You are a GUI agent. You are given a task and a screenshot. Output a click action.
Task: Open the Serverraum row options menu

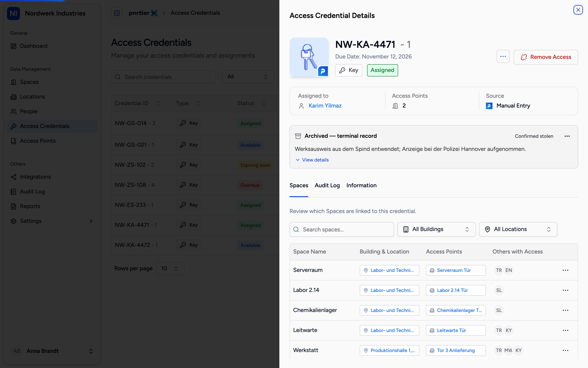coord(565,270)
